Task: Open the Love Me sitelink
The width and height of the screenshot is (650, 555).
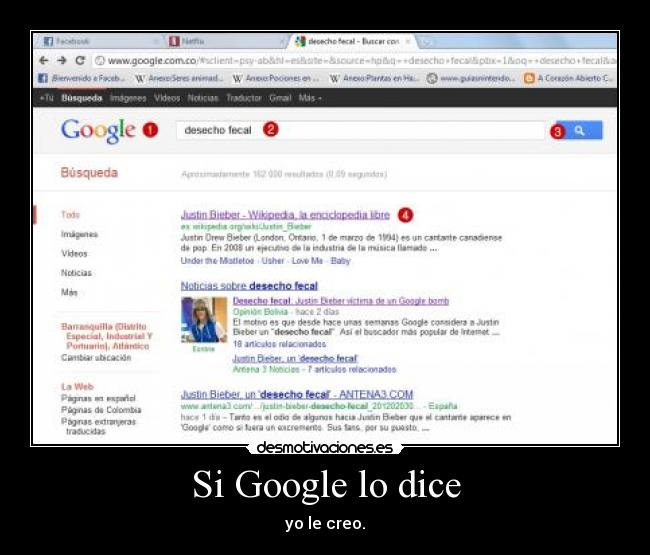Action: [307, 261]
